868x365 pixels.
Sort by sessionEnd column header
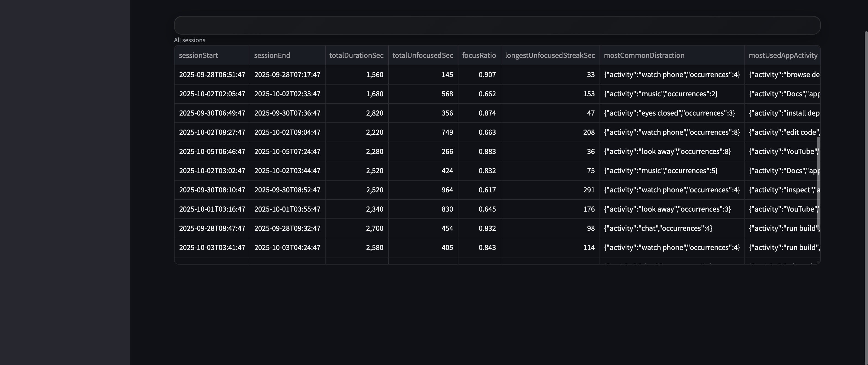coord(272,55)
